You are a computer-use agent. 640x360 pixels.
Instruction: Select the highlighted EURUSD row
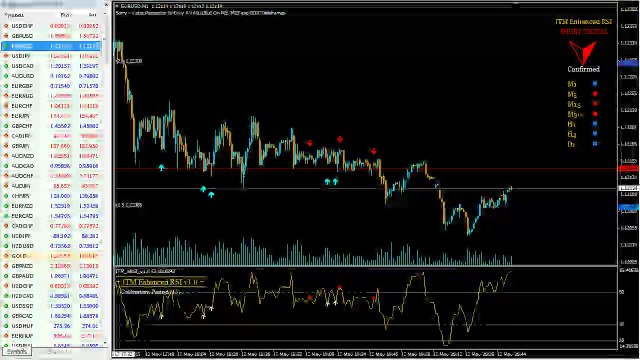(51, 46)
